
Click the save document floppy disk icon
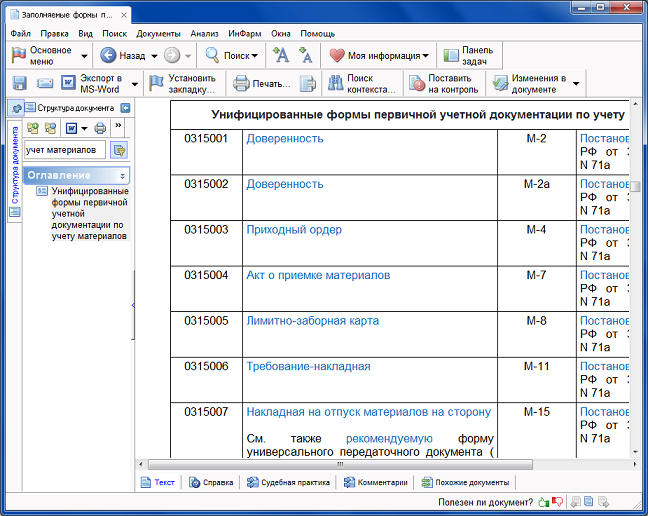(20, 84)
